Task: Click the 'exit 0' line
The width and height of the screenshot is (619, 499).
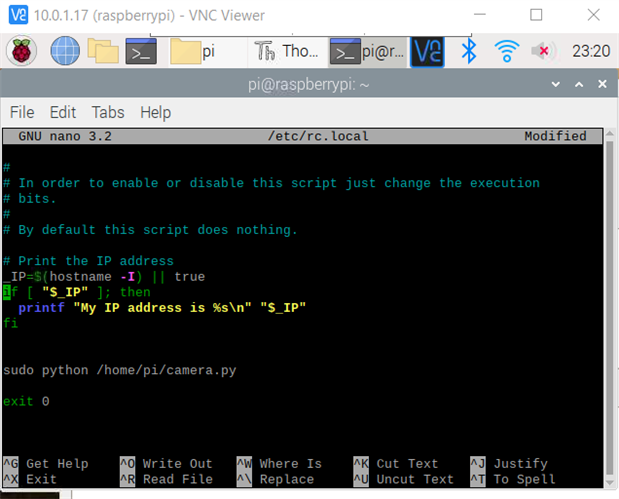Action: [26, 401]
